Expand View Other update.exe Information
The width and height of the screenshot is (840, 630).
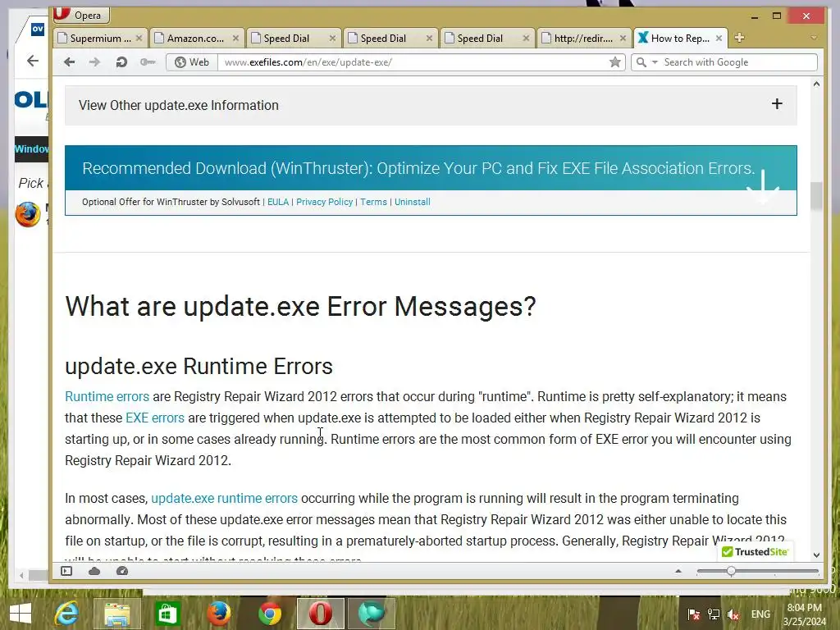[x=431, y=105]
